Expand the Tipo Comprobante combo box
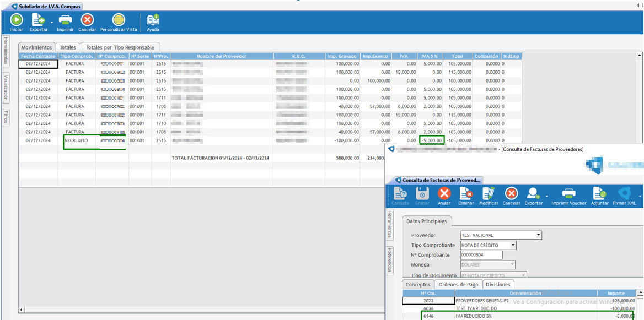The height and width of the screenshot is (320, 644). tap(513, 245)
